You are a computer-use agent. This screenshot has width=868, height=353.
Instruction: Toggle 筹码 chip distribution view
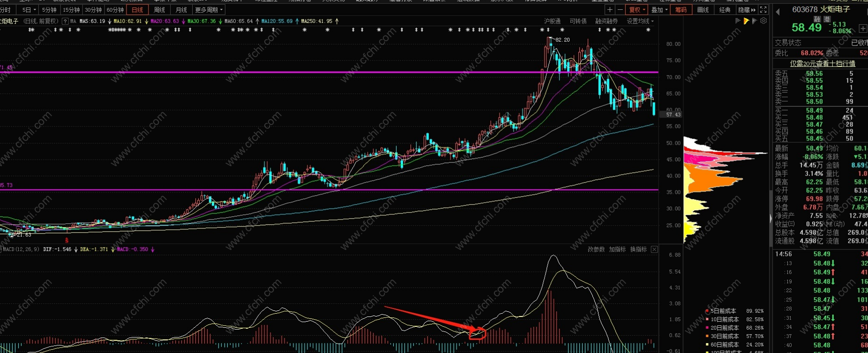point(681,10)
